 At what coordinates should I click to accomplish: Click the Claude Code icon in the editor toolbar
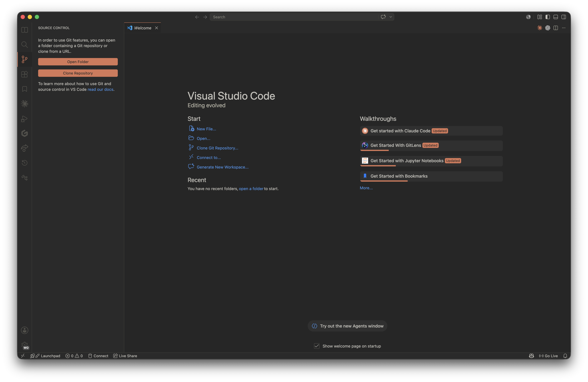pos(540,28)
